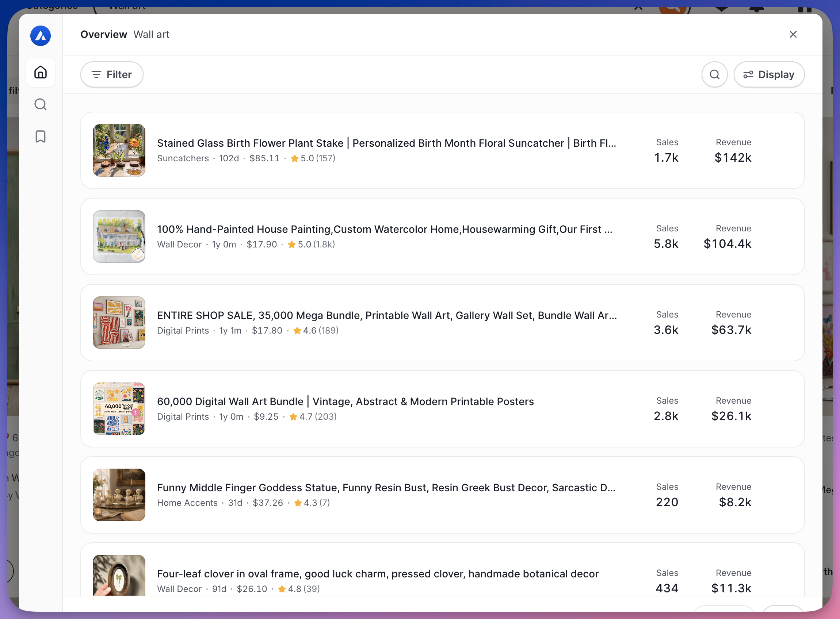Click the $17.90 price text
The width and height of the screenshot is (840, 619).
click(261, 245)
